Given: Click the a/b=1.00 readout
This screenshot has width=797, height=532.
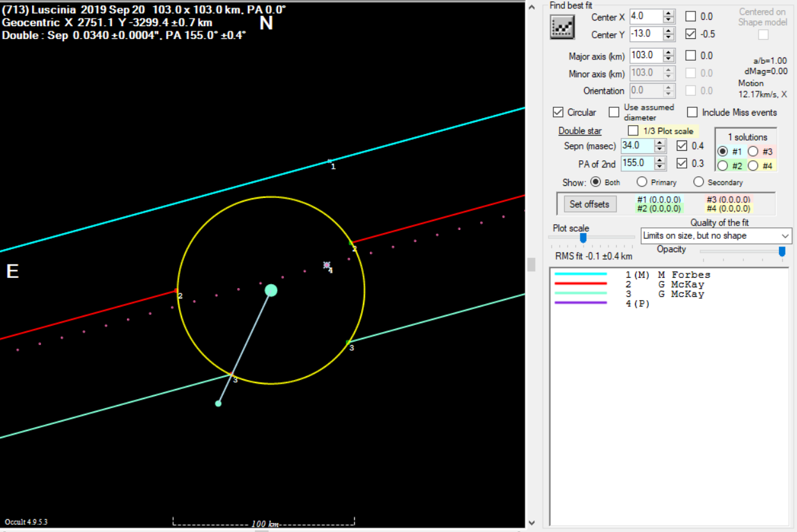Looking at the screenshot, I should pos(769,61).
